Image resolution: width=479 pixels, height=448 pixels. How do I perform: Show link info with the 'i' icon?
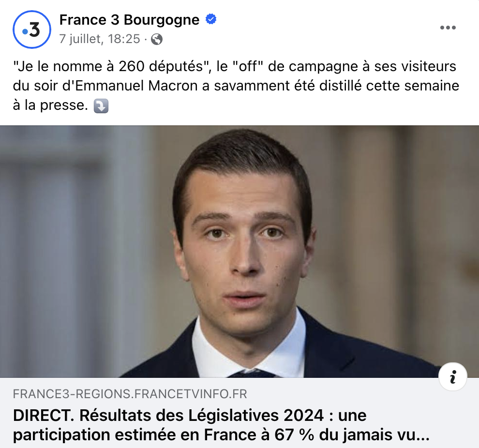click(x=453, y=376)
